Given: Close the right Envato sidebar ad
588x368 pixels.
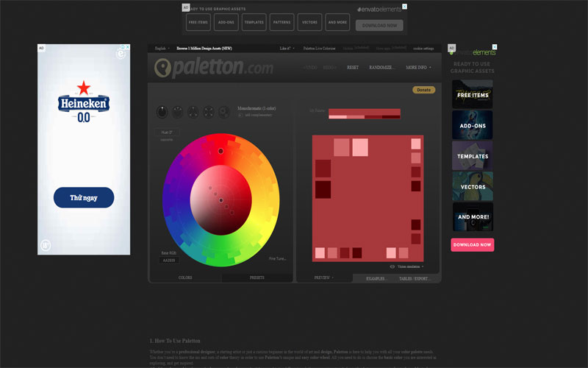Looking at the screenshot, I should pyautogui.click(x=495, y=47).
